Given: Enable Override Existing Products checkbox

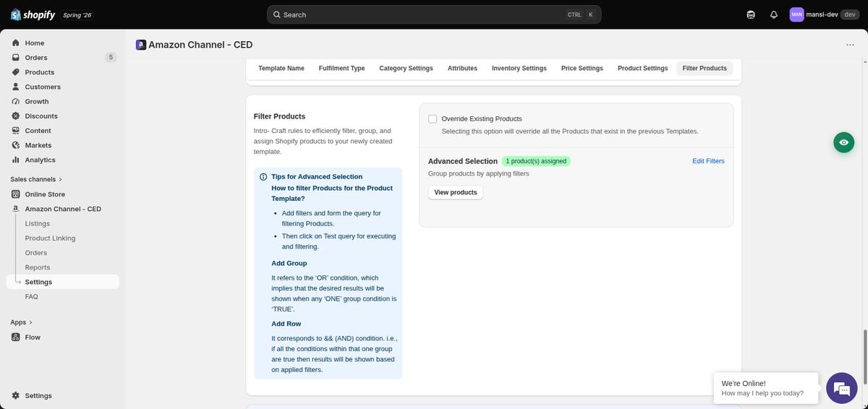Looking at the screenshot, I should click(x=433, y=119).
